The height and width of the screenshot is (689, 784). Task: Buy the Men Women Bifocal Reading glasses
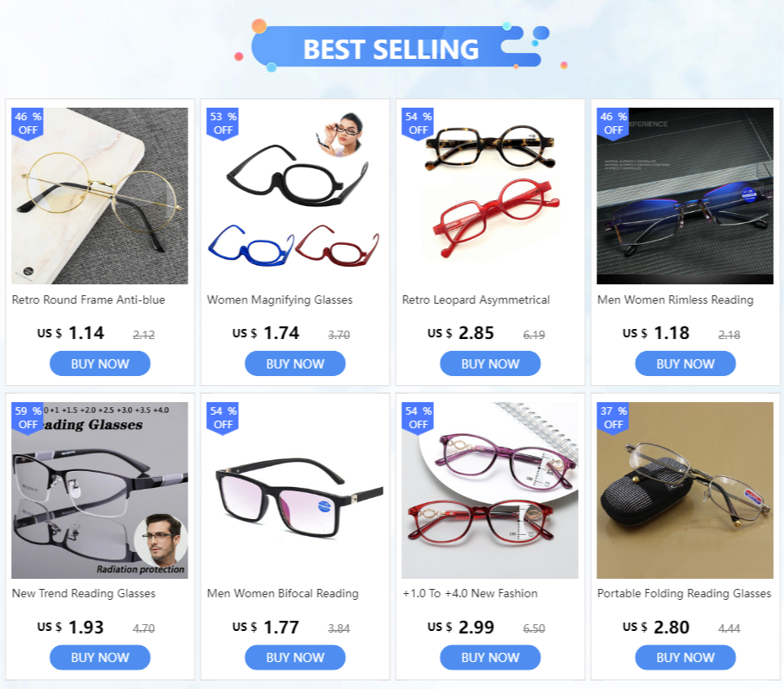click(x=295, y=658)
